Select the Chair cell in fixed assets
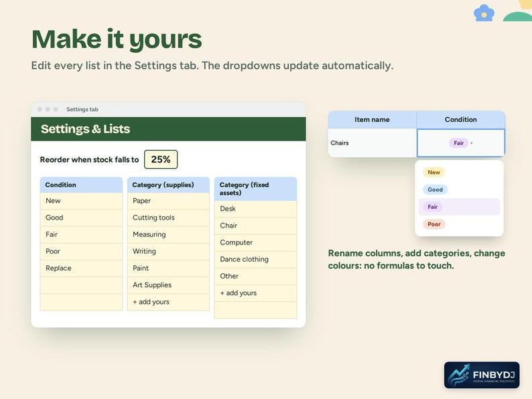532x399 pixels. click(x=255, y=226)
